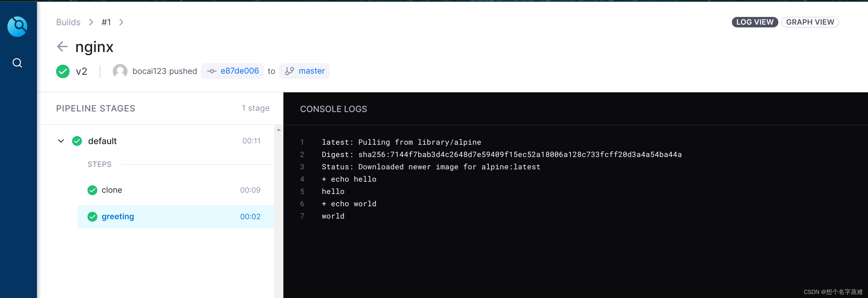The image size is (868, 298).
Task: Click log line '+ echo hello'
Action: 349,179
